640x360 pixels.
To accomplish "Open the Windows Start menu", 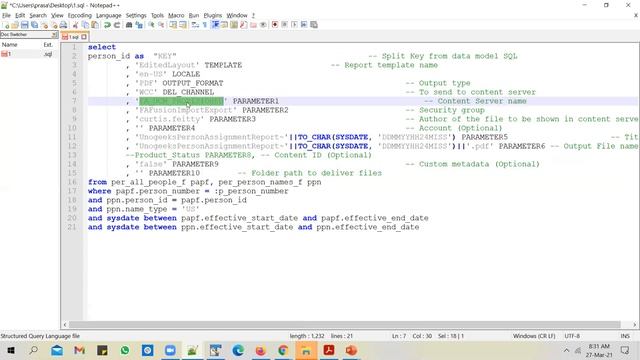I will tap(11, 350).
